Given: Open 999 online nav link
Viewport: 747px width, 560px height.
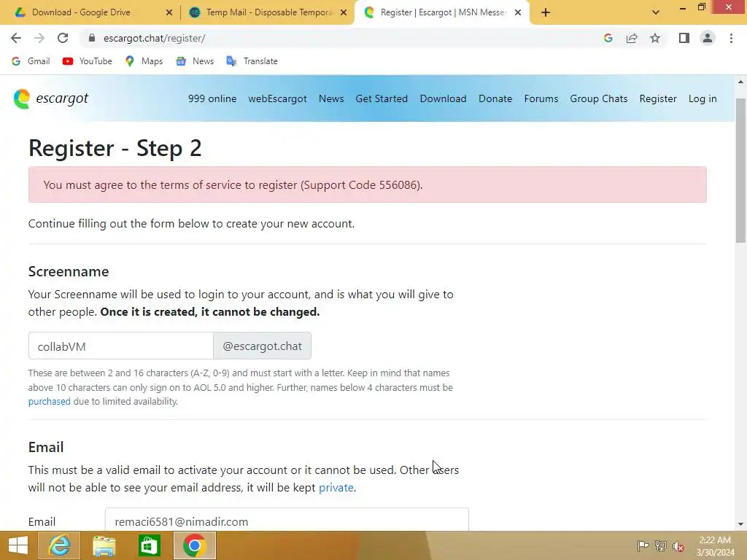Looking at the screenshot, I should click(x=212, y=98).
